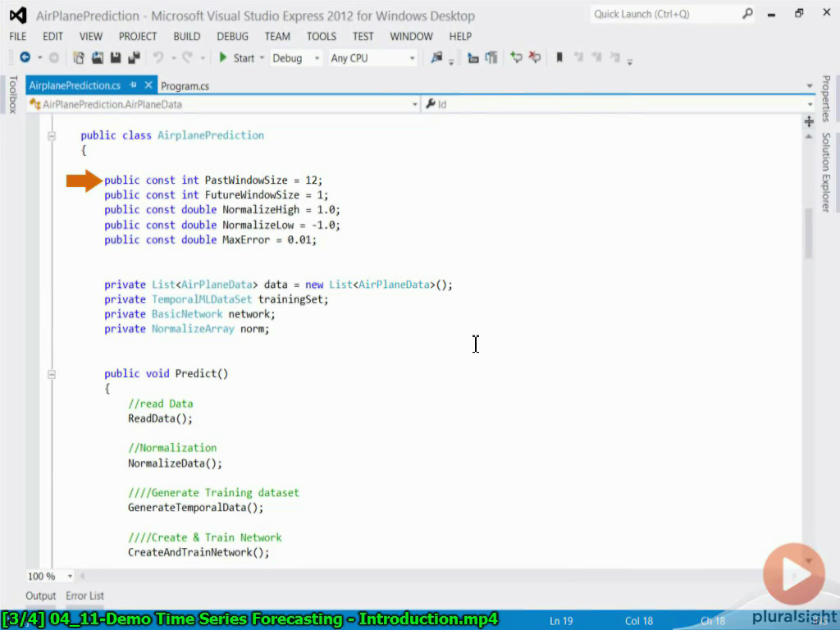Toggle a bookmark with the bookmark icon
Viewport: 840px width, 630px height.
click(x=559, y=57)
